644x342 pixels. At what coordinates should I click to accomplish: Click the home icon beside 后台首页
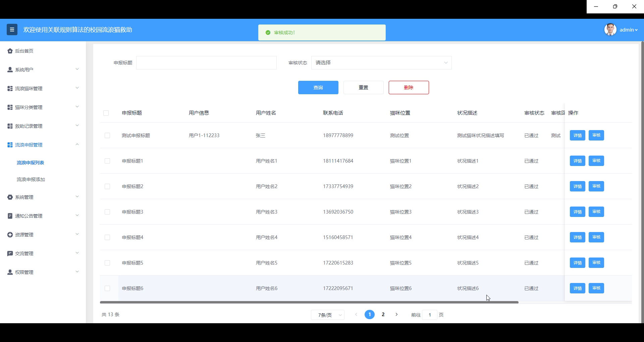[10, 51]
